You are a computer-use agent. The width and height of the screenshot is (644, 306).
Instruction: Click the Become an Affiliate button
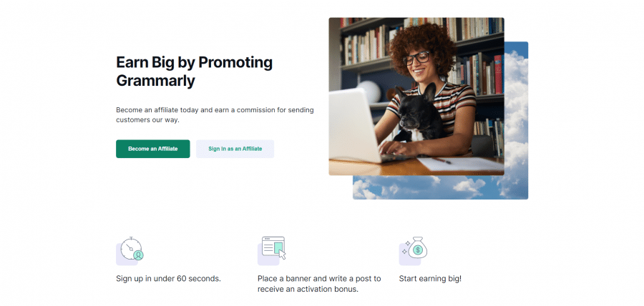click(x=153, y=149)
